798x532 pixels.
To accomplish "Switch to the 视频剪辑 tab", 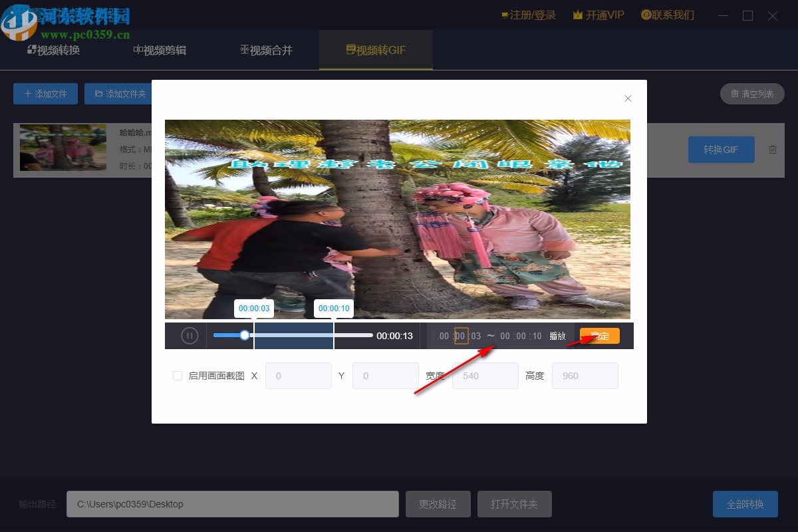I will 160,50.
